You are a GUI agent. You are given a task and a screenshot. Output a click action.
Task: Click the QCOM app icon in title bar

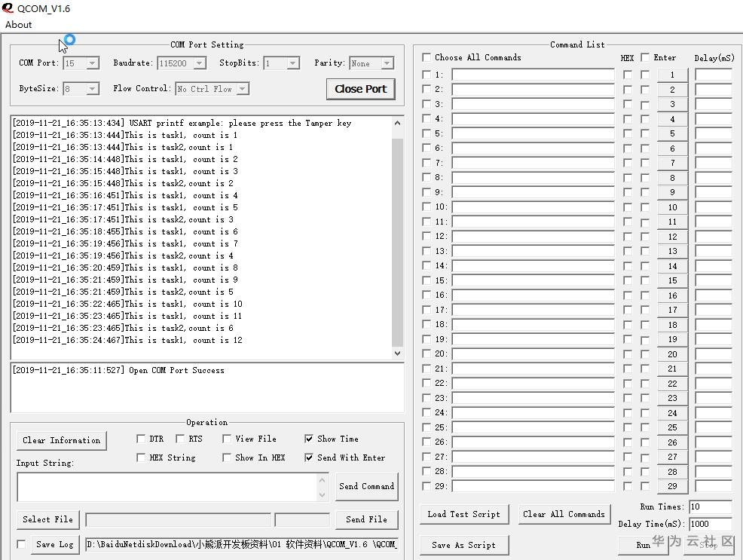pyautogui.click(x=7, y=8)
